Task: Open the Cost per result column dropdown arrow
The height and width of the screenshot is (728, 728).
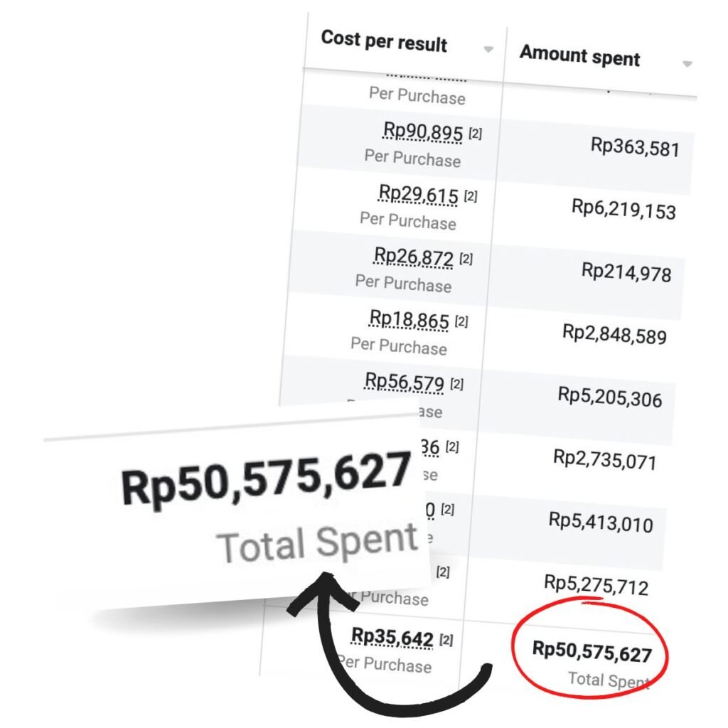Action: coord(488,50)
